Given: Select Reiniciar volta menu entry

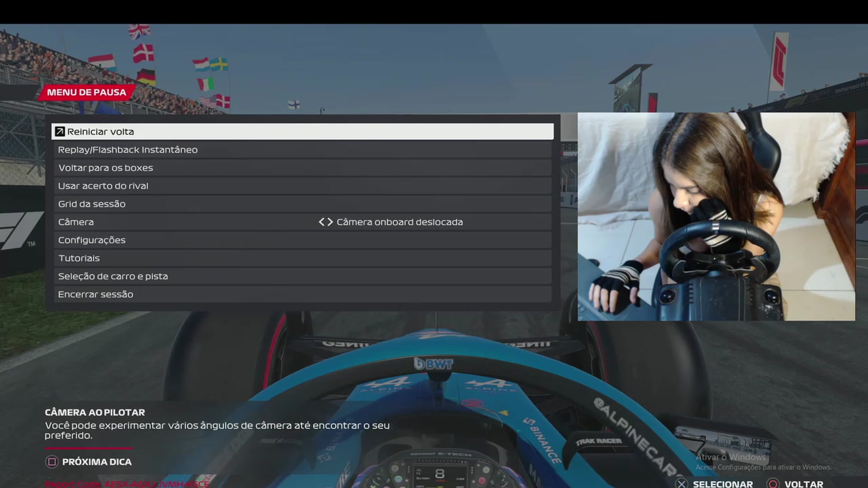Looking at the screenshot, I should click(302, 131).
